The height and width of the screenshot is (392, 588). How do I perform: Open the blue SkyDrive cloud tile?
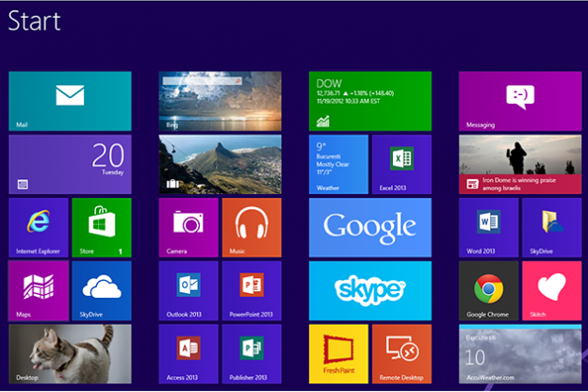[x=102, y=291]
